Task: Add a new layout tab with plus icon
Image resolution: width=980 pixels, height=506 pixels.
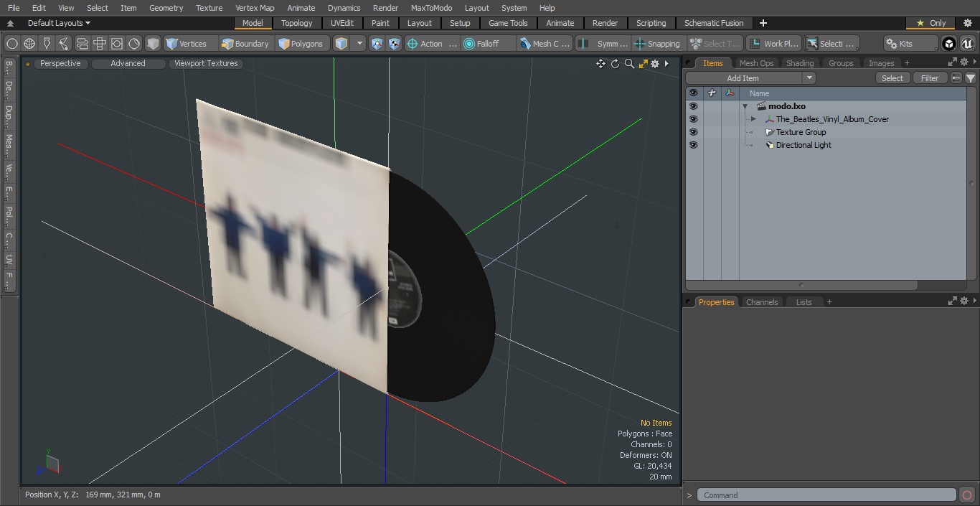Action: pyautogui.click(x=763, y=23)
